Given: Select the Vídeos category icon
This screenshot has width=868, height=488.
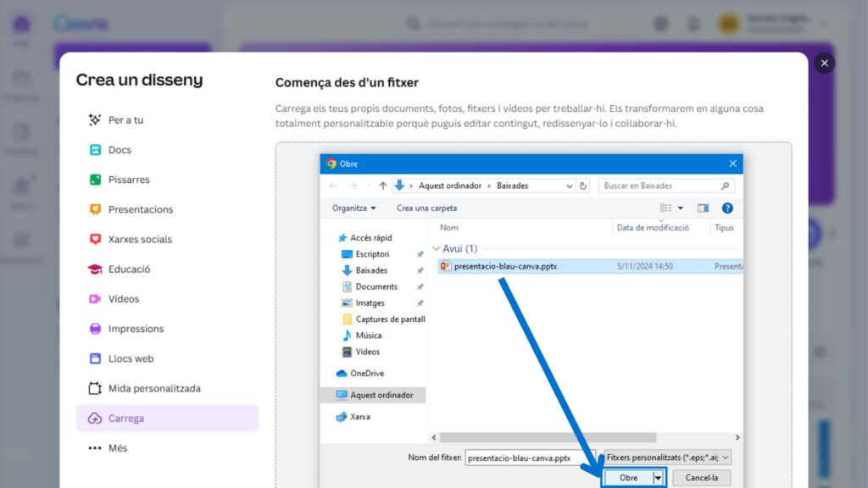Looking at the screenshot, I should coord(95,299).
